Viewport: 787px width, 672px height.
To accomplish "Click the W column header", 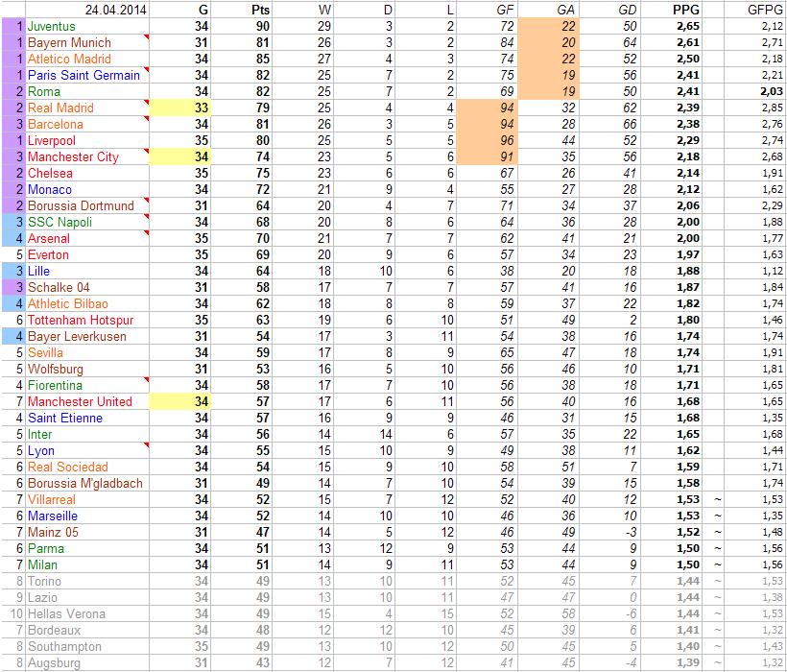I will pyautogui.click(x=302, y=10).
